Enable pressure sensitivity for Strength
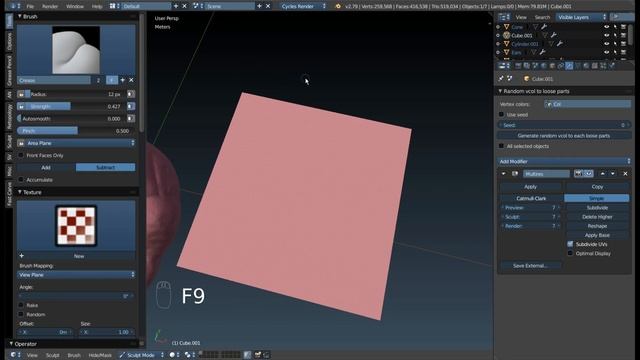Screen dimensions: 640x360 [131, 106]
